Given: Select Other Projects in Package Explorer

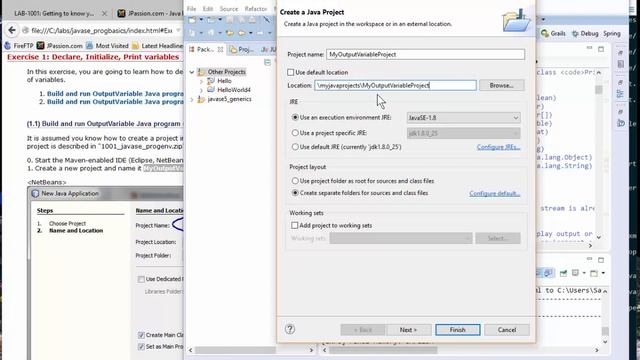Looking at the screenshot, I should tap(227, 72).
